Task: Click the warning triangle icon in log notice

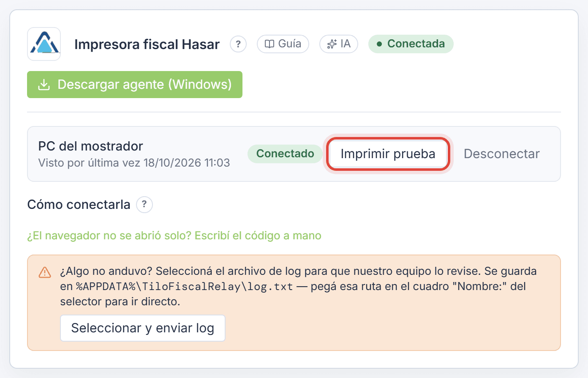Action: point(45,272)
